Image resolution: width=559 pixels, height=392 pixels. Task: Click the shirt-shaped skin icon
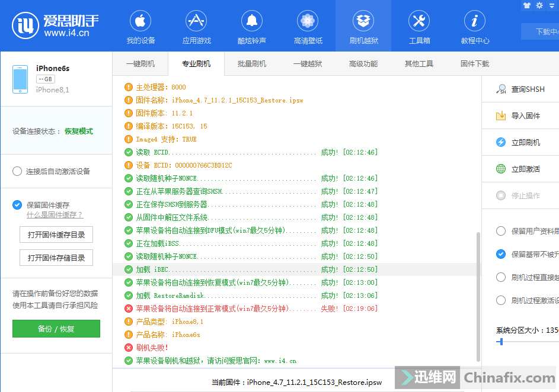(x=527, y=5)
